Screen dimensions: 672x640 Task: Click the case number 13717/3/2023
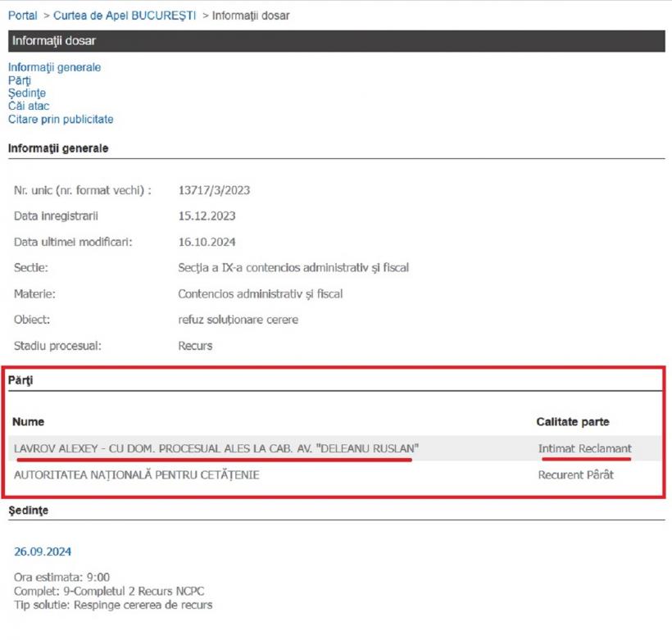pos(214,190)
